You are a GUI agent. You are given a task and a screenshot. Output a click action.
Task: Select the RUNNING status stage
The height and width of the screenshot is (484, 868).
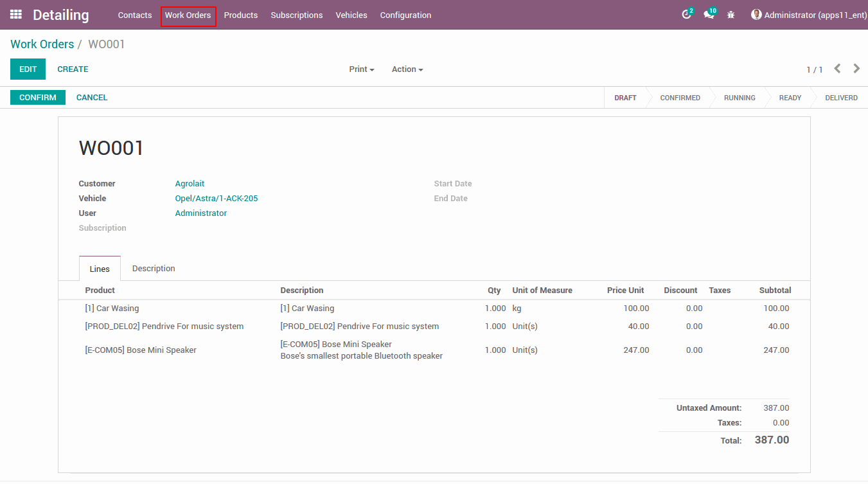740,98
